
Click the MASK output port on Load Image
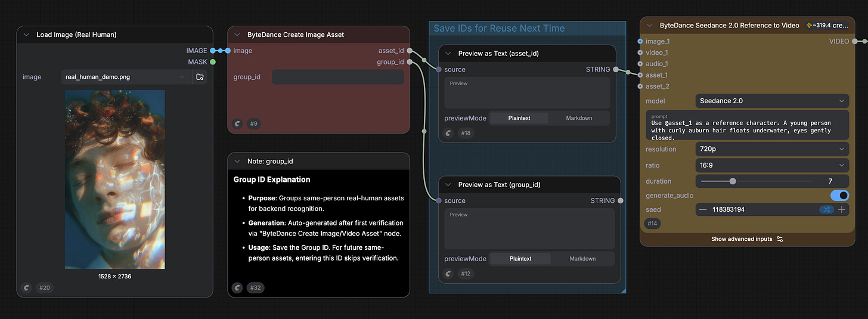213,61
